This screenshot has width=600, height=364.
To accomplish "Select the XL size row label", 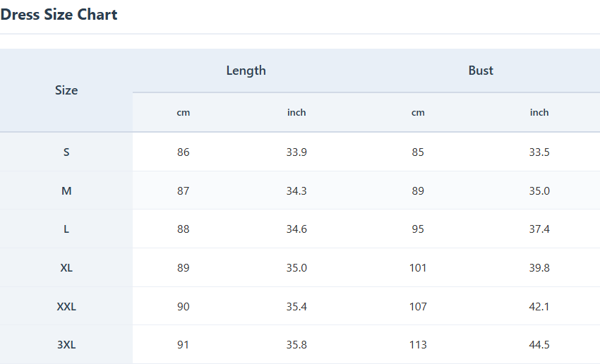I will 66,268.
